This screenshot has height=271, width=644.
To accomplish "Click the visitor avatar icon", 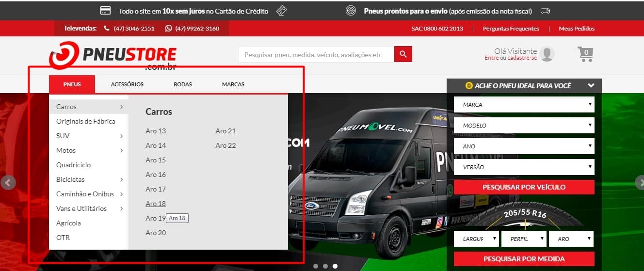I will [x=547, y=54].
